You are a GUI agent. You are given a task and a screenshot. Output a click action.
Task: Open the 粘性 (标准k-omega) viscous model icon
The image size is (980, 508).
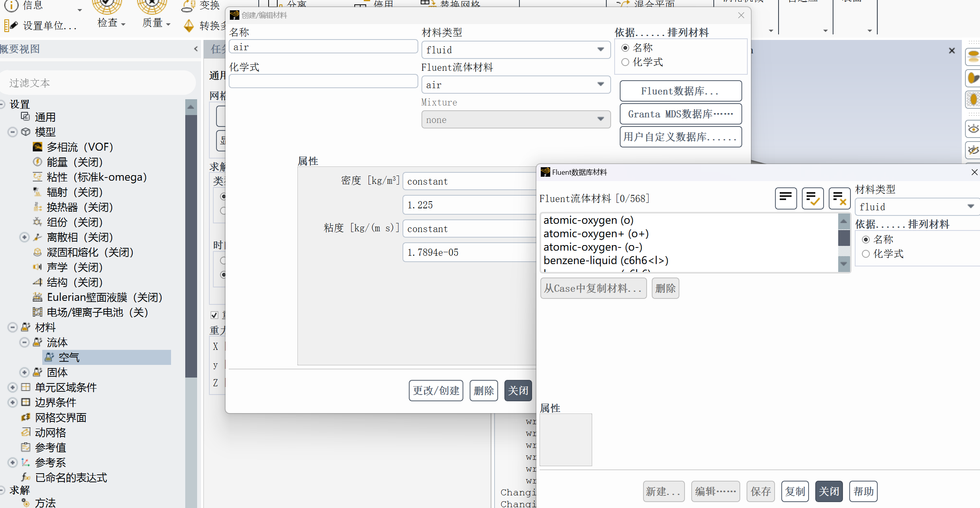[x=38, y=177]
